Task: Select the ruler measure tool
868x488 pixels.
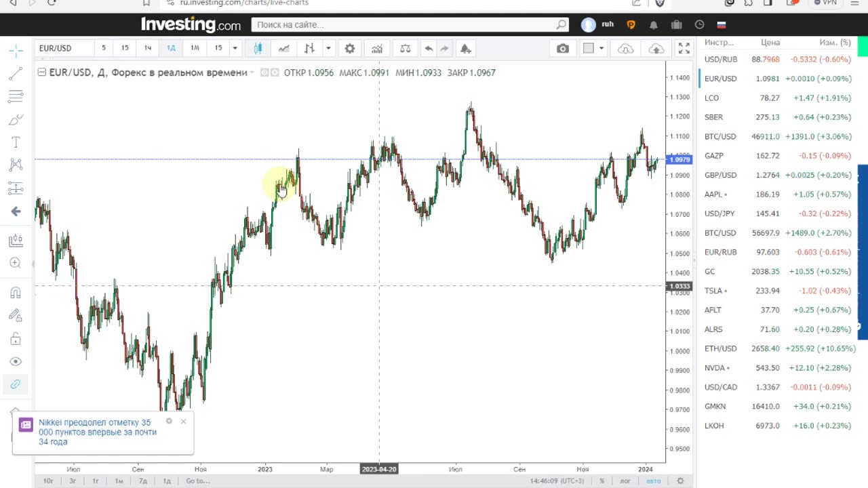Action: (x=16, y=240)
